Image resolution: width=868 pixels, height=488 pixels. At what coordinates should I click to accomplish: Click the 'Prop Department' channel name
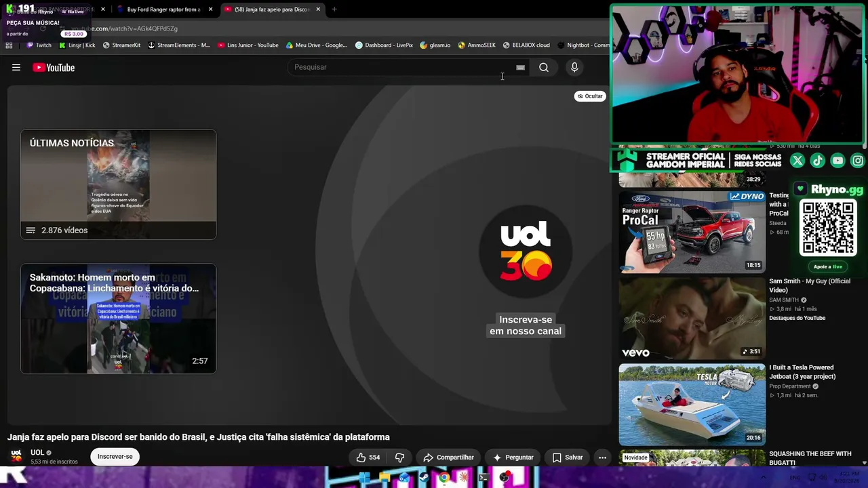click(x=790, y=386)
